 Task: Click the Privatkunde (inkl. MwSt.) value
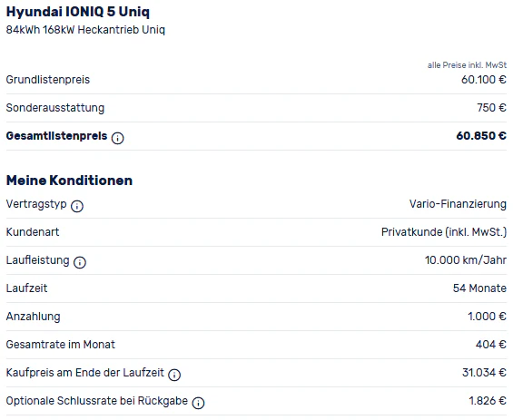point(444,232)
